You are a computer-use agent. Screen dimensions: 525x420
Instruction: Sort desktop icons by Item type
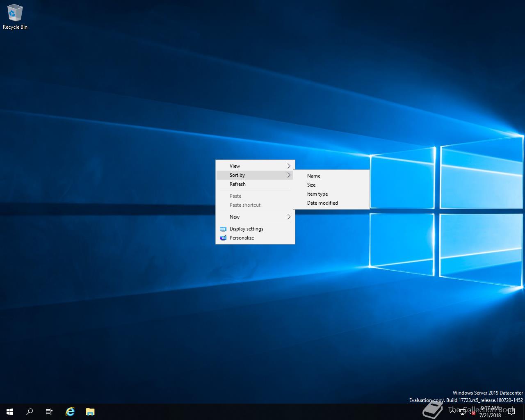point(331,194)
